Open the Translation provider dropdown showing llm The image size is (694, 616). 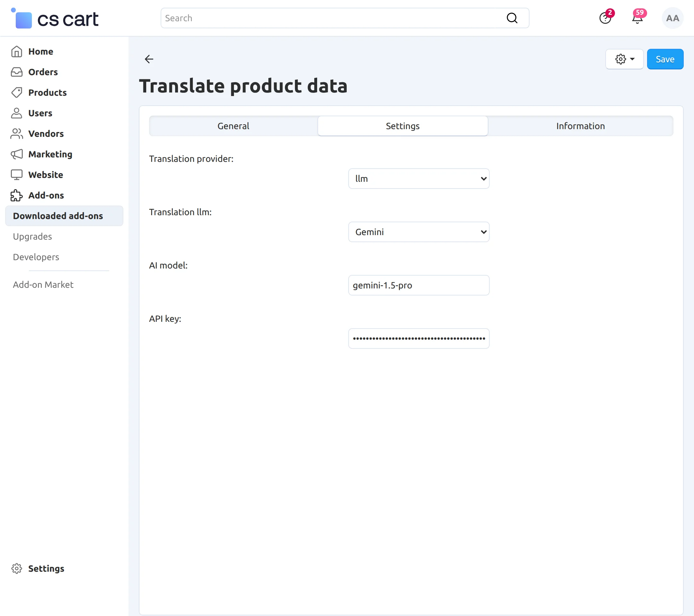tap(419, 179)
